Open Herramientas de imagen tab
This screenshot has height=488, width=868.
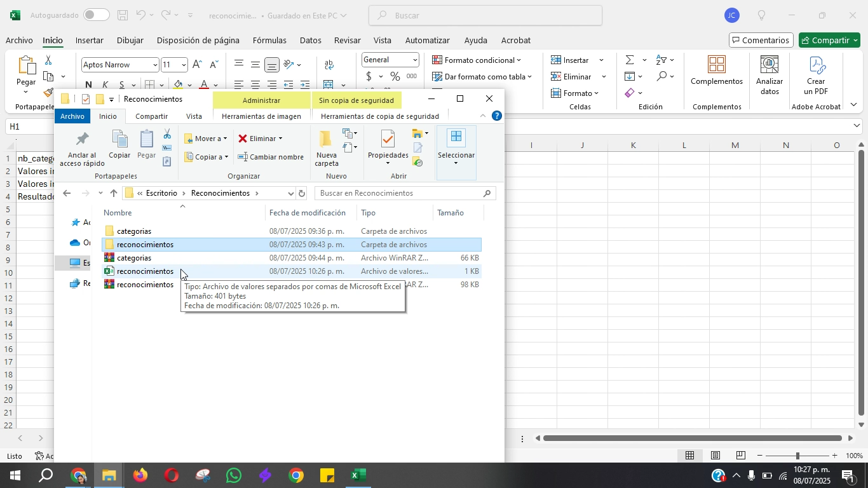coord(261,116)
